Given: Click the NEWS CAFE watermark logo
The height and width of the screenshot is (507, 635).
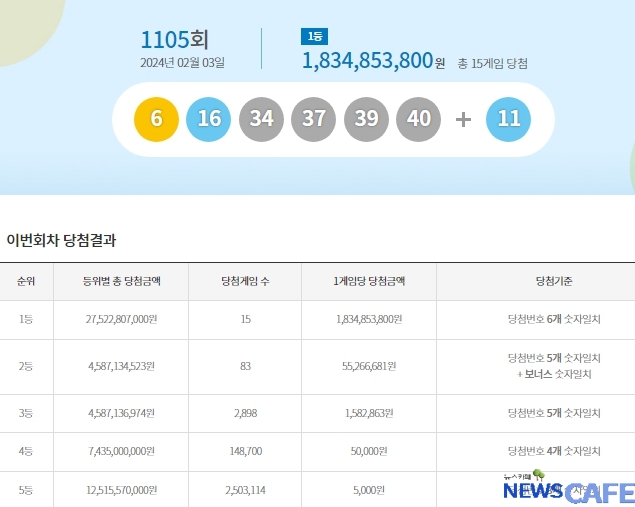Looking at the screenshot, I should (x=567, y=489).
